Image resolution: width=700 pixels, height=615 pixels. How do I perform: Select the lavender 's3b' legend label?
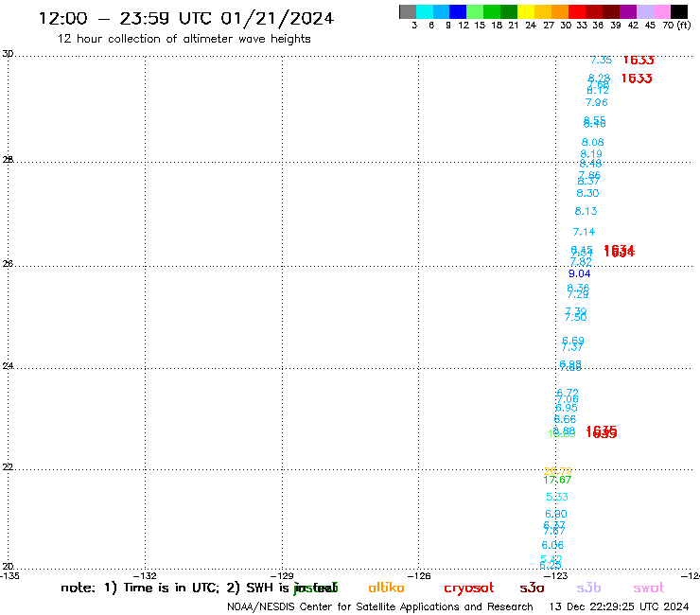[x=588, y=588]
